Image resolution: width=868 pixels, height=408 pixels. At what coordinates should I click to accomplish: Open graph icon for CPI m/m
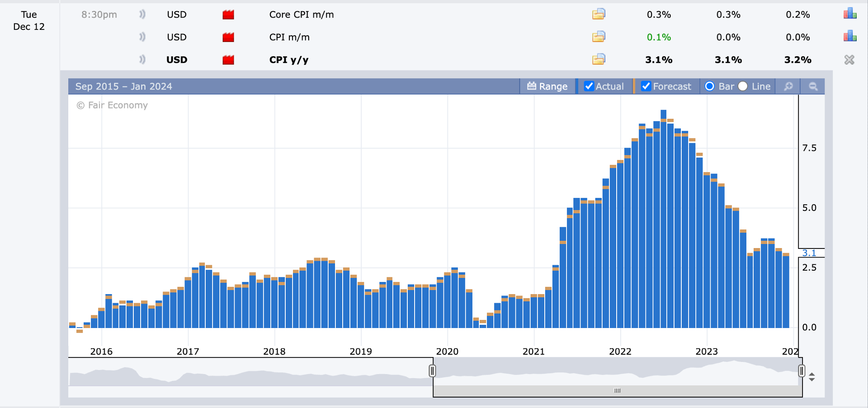tap(850, 36)
